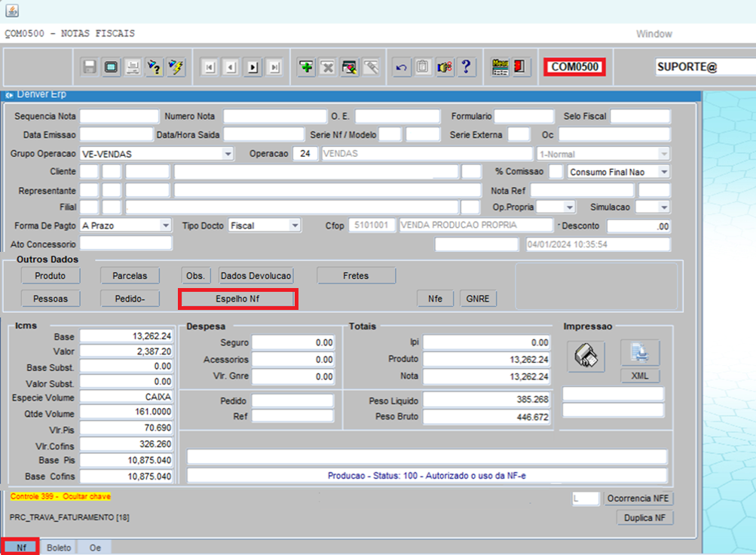Switch to the Oe tab
This screenshot has height=555, width=756.
click(95, 547)
